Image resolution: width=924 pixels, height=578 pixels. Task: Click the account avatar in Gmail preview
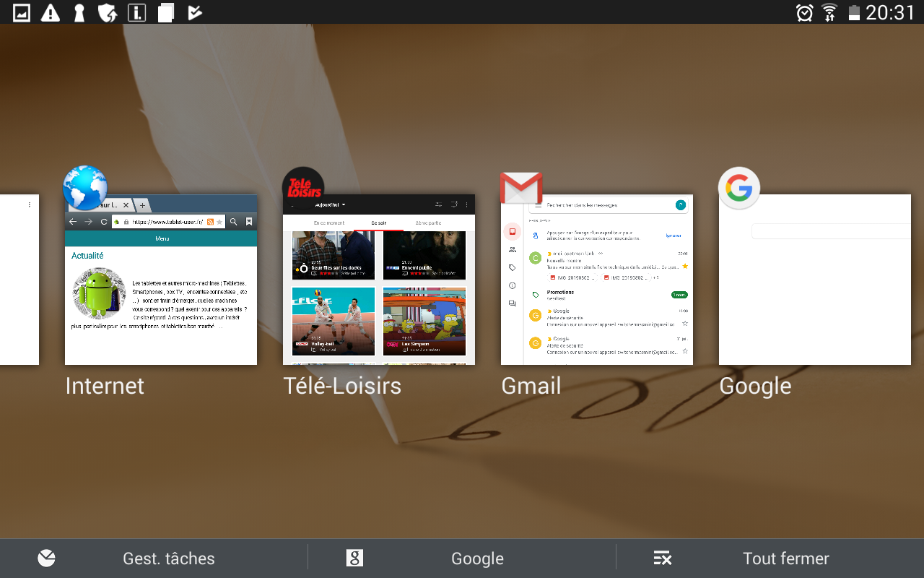(x=680, y=205)
